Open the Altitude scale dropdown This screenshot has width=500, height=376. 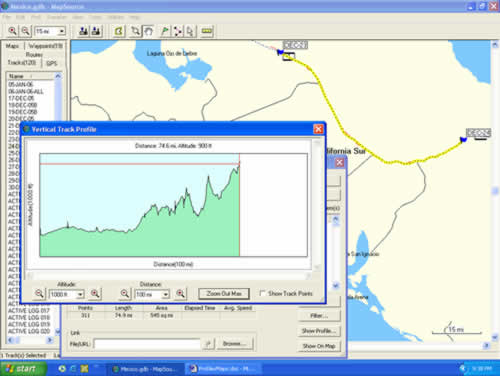pyautogui.click(x=80, y=294)
